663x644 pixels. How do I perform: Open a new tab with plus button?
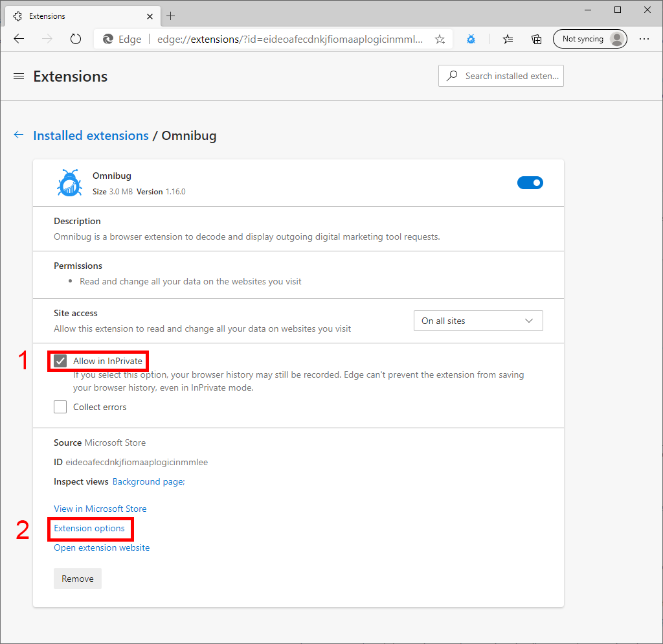coord(170,16)
